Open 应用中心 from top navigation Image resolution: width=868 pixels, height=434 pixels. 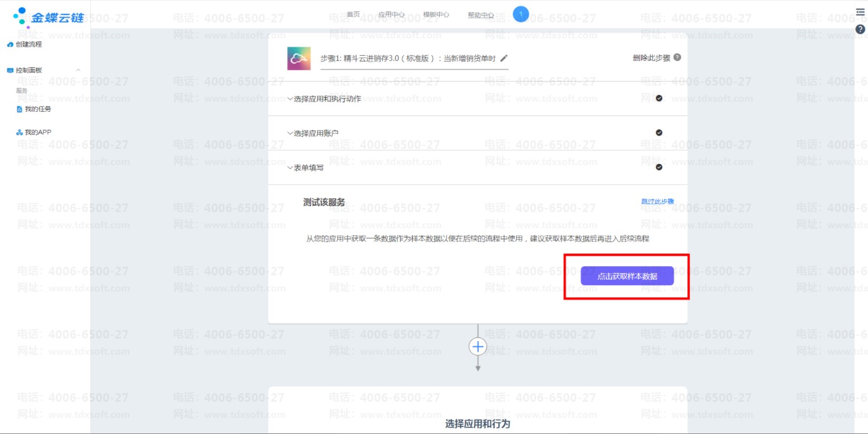391,14
